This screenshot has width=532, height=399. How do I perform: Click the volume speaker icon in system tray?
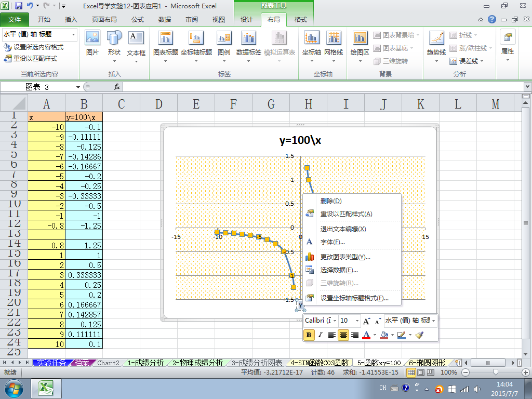(477, 389)
